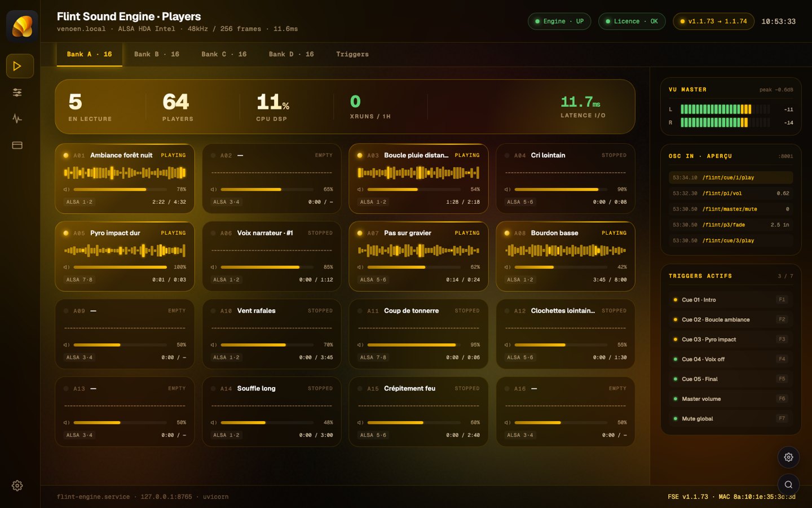Click F4 key badge for Cue 04 Voix off
The width and height of the screenshot is (812, 508).
pos(782,359)
